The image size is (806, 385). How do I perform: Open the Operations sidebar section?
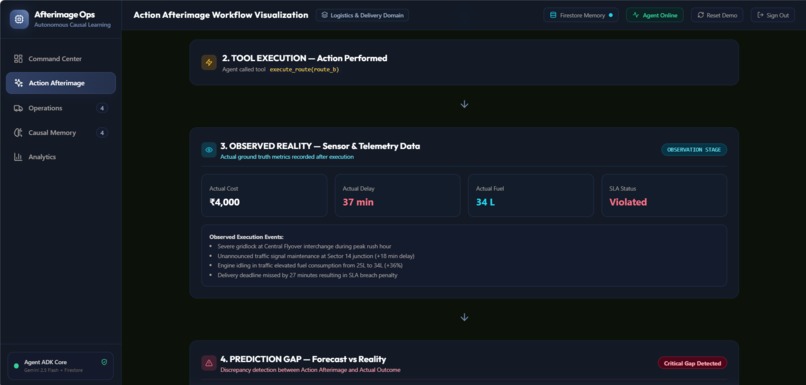(x=61, y=108)
